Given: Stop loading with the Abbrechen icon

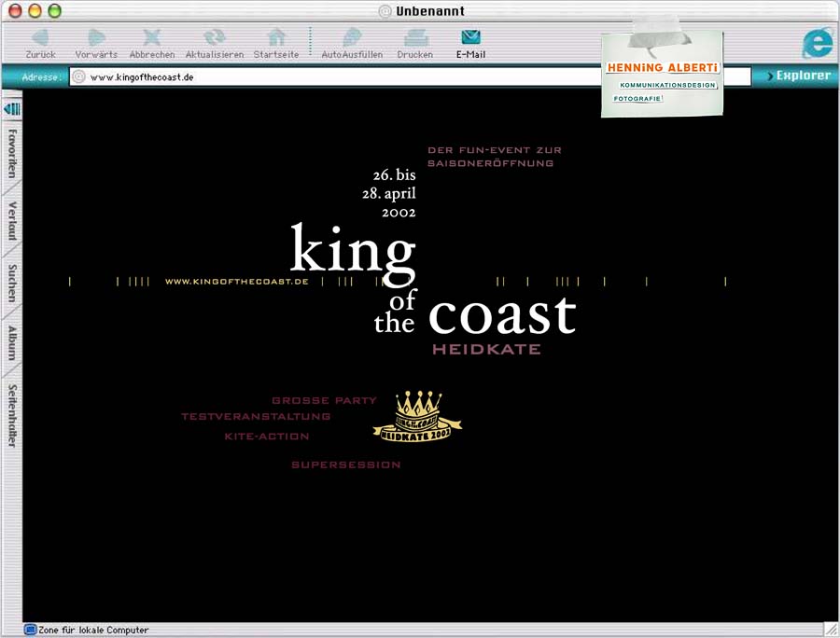Looking at the screenshot, I should click(152, 37).
